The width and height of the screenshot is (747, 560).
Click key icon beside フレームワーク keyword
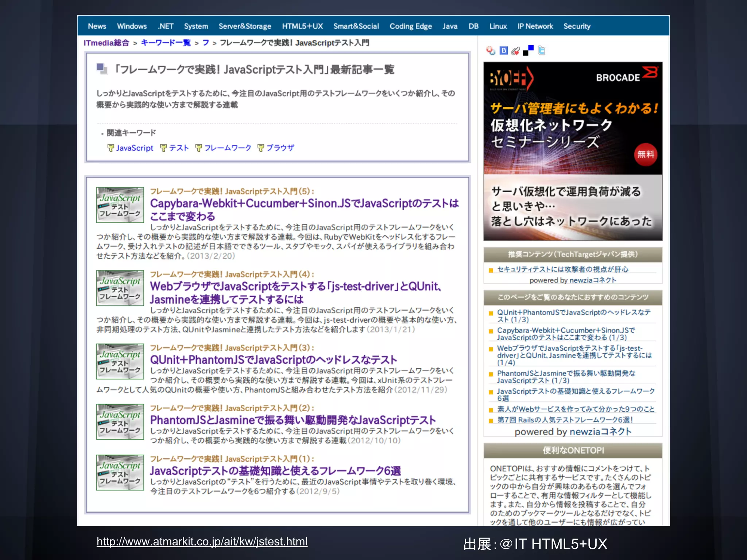(199, 148)
